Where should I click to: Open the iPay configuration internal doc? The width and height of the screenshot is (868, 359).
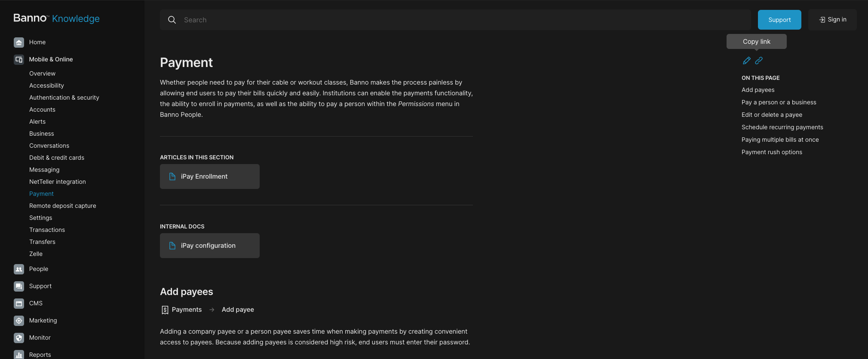coord(210,246)
